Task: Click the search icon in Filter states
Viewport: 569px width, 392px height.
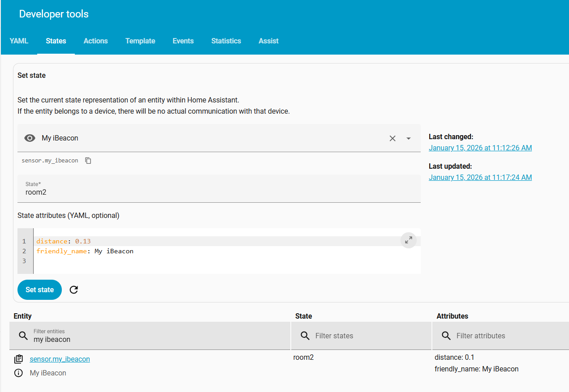Action: tap(305, 336)
